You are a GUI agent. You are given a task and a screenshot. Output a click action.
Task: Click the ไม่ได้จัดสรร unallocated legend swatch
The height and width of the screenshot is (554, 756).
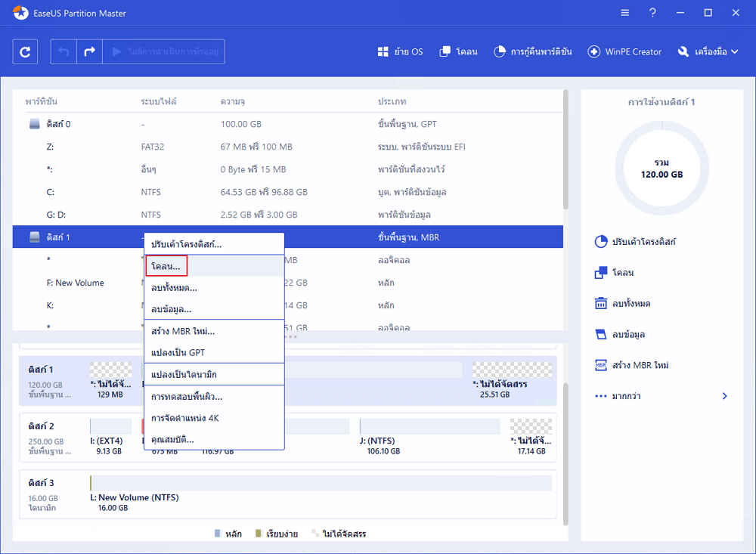[315, 534]
